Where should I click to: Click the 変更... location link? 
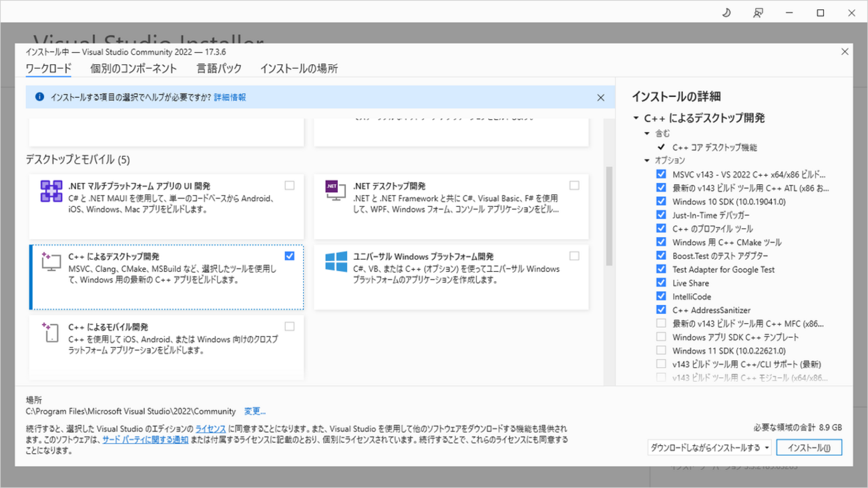click(255, 411)
